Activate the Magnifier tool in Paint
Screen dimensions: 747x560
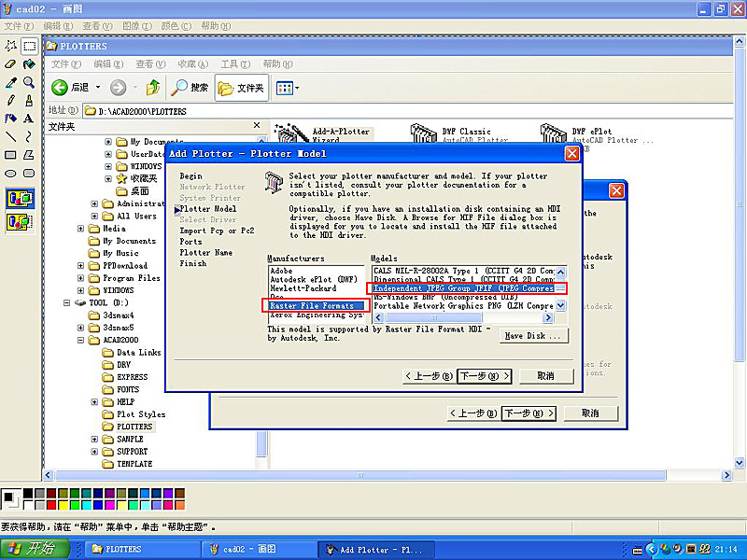[x=30, y=82]
